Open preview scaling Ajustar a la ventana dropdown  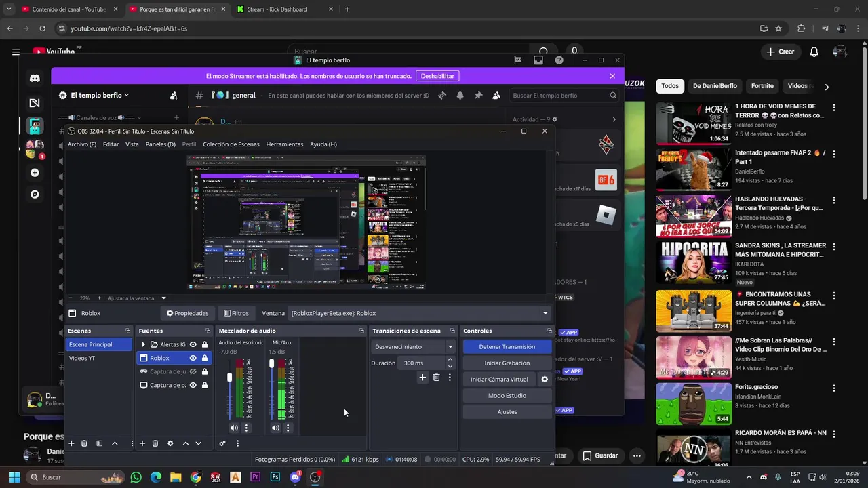pyautogui.click(x=163, y=298)
